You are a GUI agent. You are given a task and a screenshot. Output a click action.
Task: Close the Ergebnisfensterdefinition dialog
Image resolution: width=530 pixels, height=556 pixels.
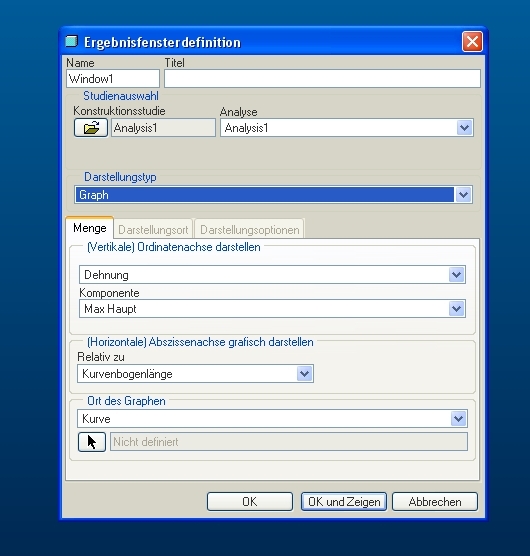coord(472,41)
